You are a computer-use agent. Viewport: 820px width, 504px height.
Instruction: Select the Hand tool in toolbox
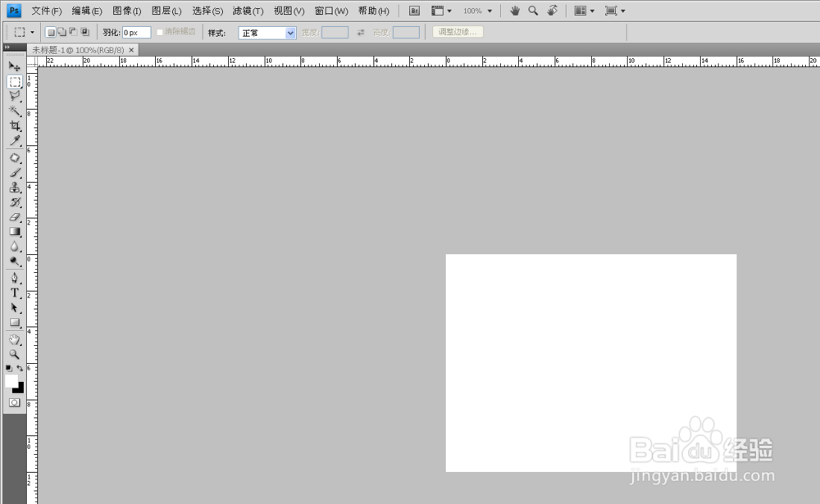(x=15, y=340)
